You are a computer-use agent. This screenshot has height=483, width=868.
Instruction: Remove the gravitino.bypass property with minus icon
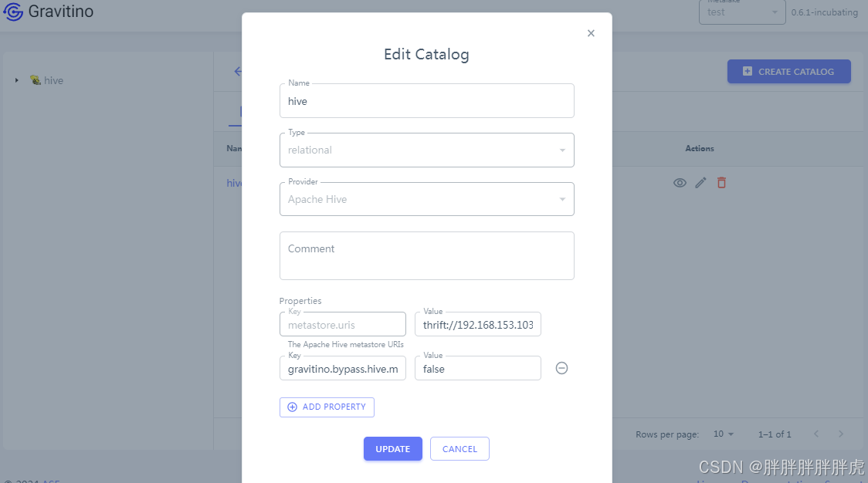[x=561, y=368]
